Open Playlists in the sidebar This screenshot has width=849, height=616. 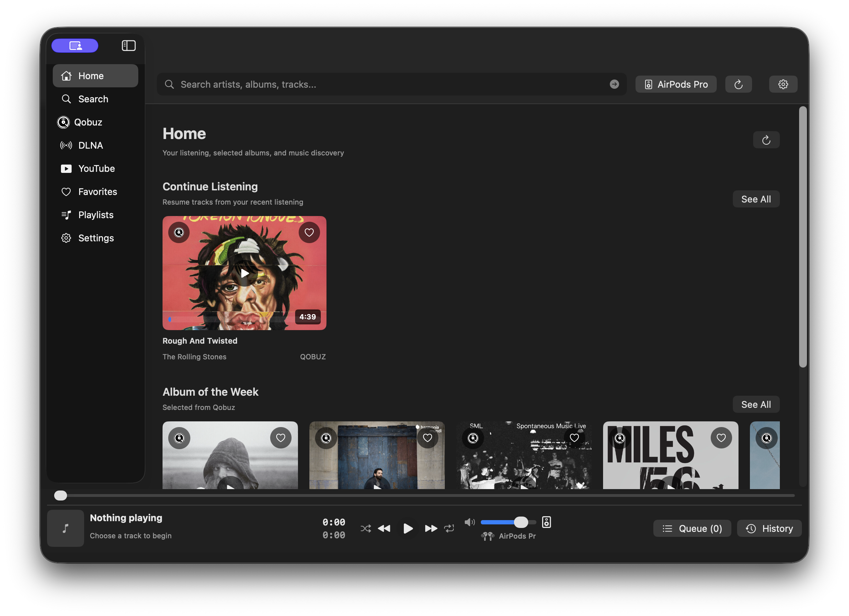[x=96, y=215]
